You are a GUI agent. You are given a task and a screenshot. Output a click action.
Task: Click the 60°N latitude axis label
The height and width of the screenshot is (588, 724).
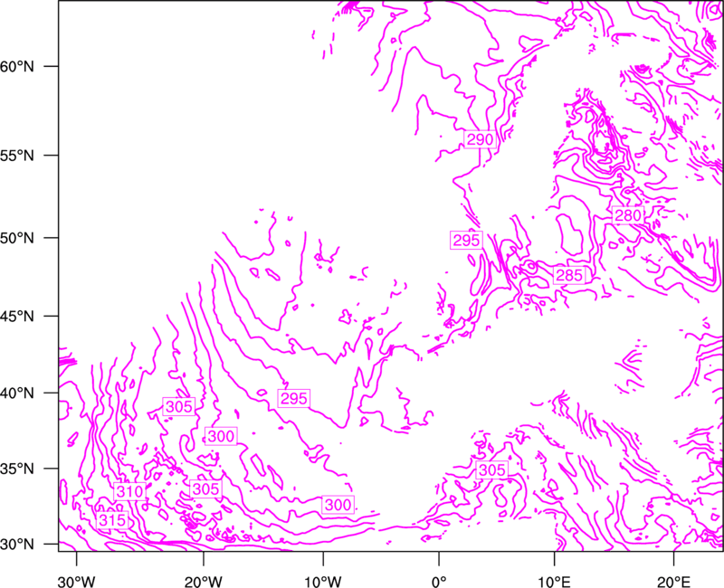pyautogui.click(x=17, y=66)
